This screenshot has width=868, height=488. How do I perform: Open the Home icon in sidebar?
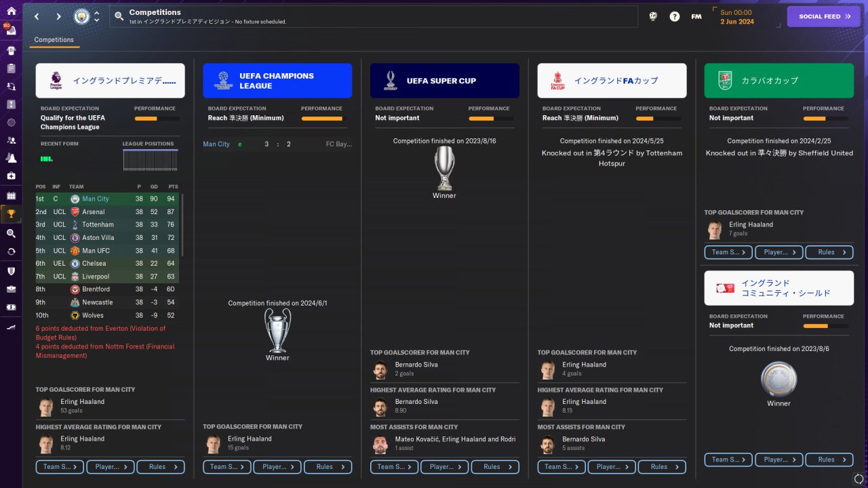11,11
